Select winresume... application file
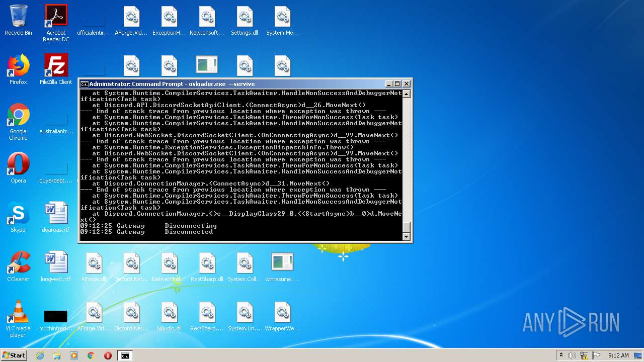Screen dimensions: 644x362 click(282, 267)
